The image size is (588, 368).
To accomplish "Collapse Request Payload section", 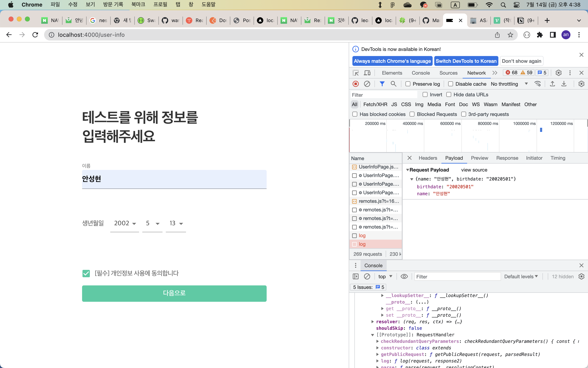I will pos(408,170).
